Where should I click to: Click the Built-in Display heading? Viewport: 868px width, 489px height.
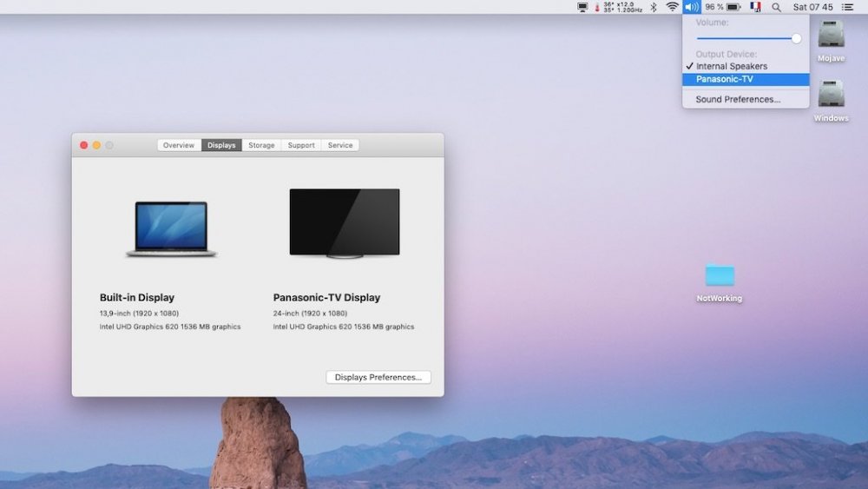(x=137, y=297)
